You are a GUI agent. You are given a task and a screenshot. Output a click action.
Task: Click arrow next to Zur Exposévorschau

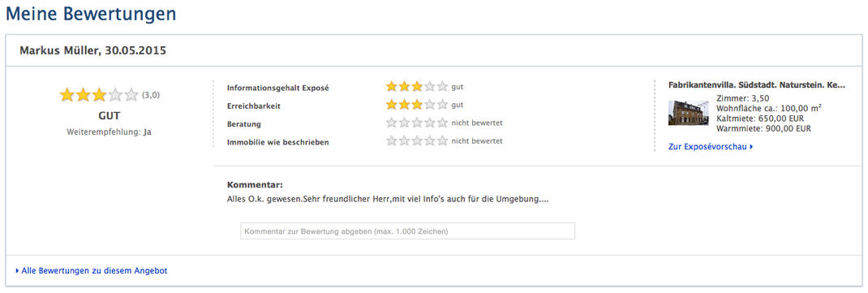pos(751,148)
